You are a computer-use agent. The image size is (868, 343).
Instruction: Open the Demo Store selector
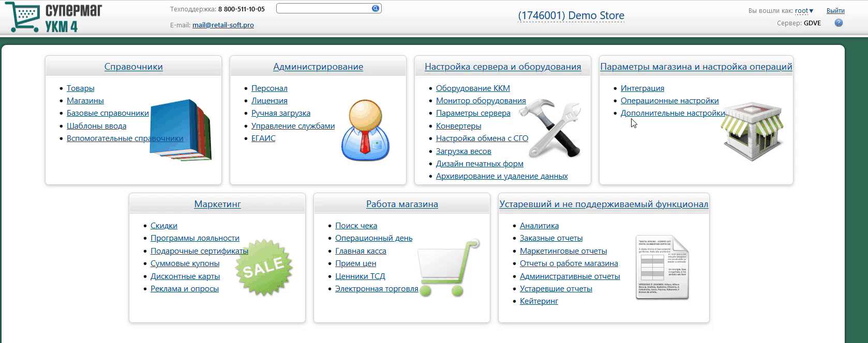click(571, 15)
